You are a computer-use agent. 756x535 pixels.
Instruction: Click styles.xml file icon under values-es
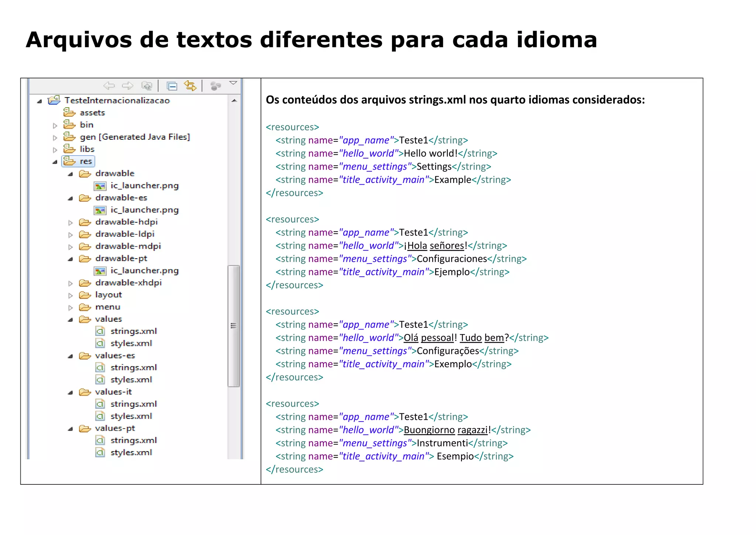(x=100, y=380)
